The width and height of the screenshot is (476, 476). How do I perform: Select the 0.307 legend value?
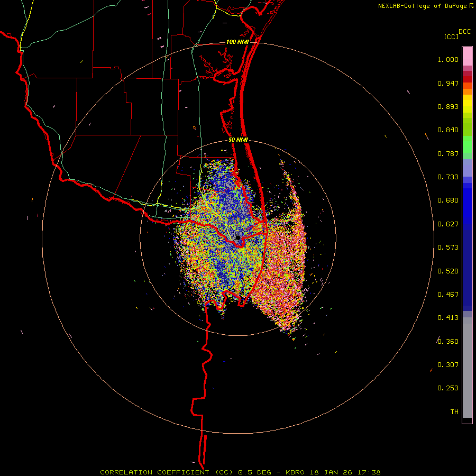pos(448,365)
